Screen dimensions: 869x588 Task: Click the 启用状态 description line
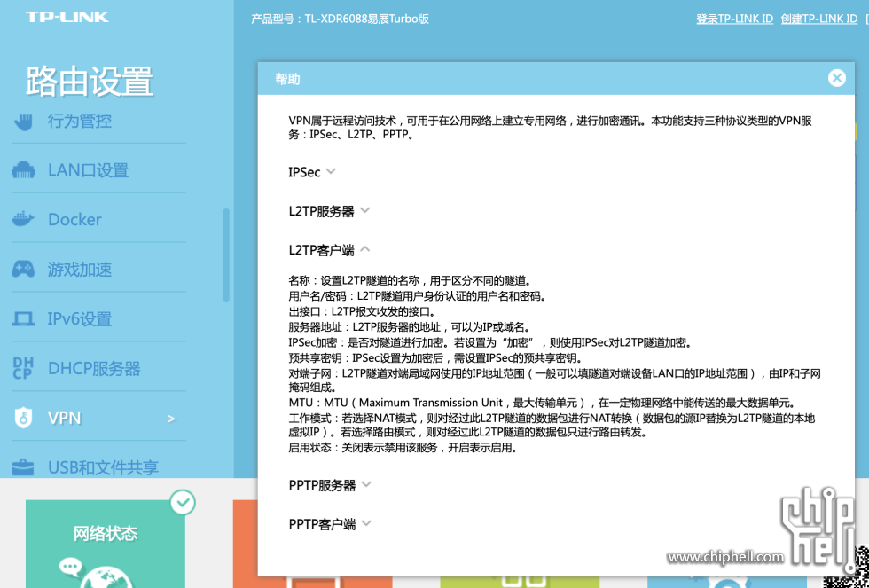(x=403, y=448)
